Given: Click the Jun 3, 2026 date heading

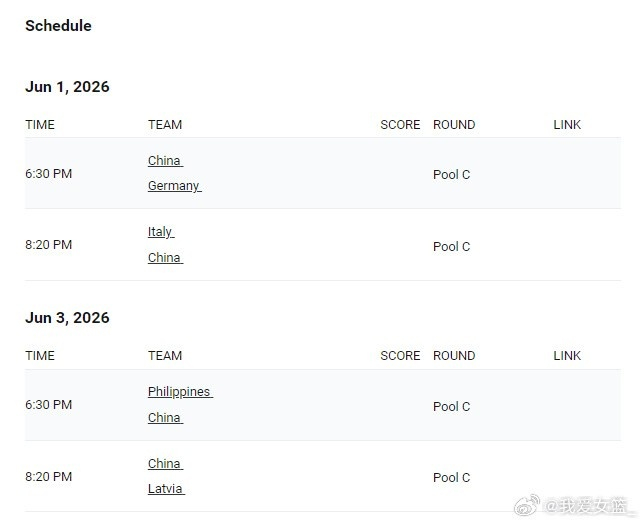Looking at the screenshot, I should (x=67, y=318).
